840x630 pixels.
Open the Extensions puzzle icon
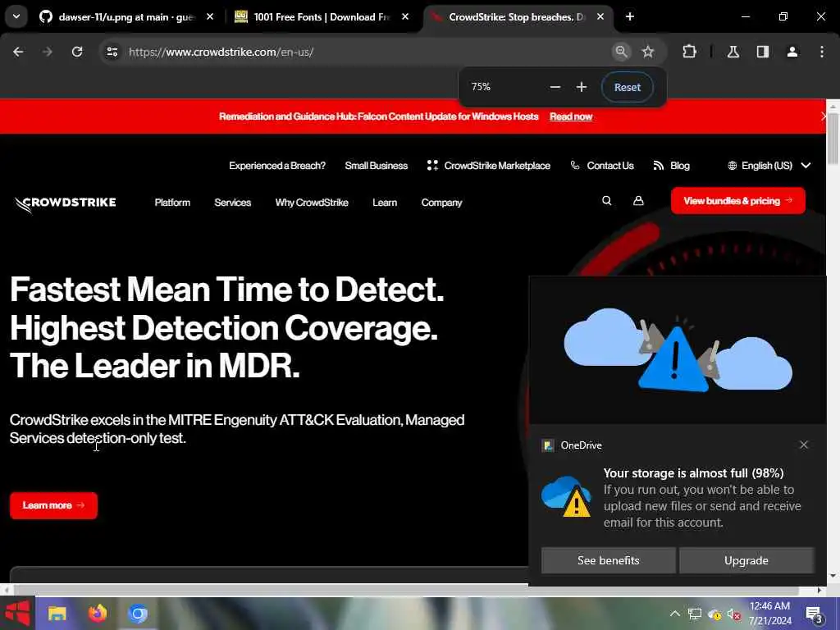pos(689,52)
